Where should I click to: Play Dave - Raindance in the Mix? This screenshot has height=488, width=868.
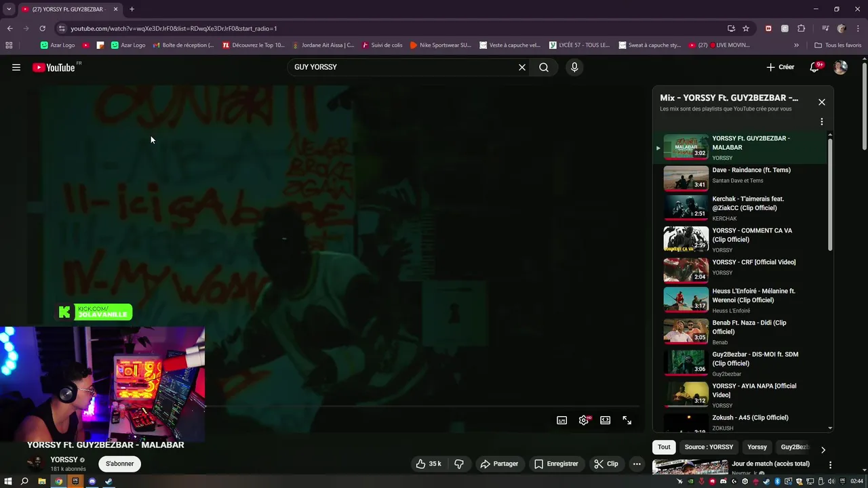pyautogui.click(x=741, y=179)
